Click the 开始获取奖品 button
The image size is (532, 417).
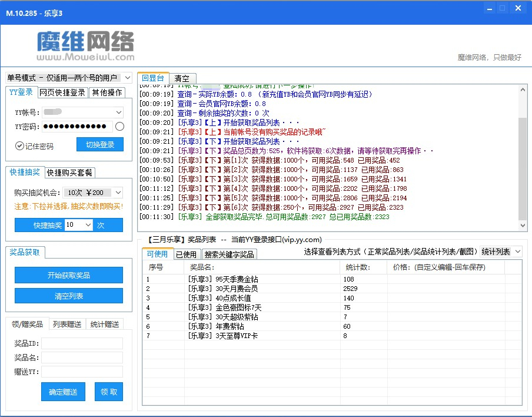69,275
